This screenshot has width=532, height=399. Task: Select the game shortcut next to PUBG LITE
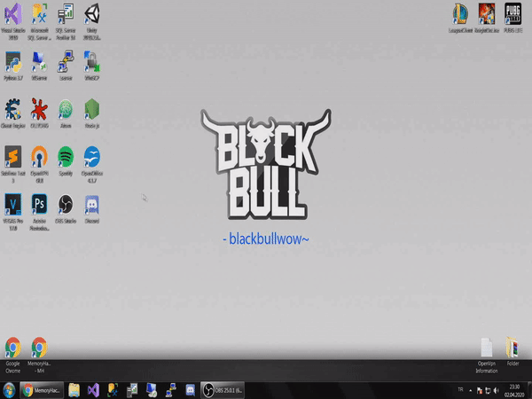coord(487,19)
